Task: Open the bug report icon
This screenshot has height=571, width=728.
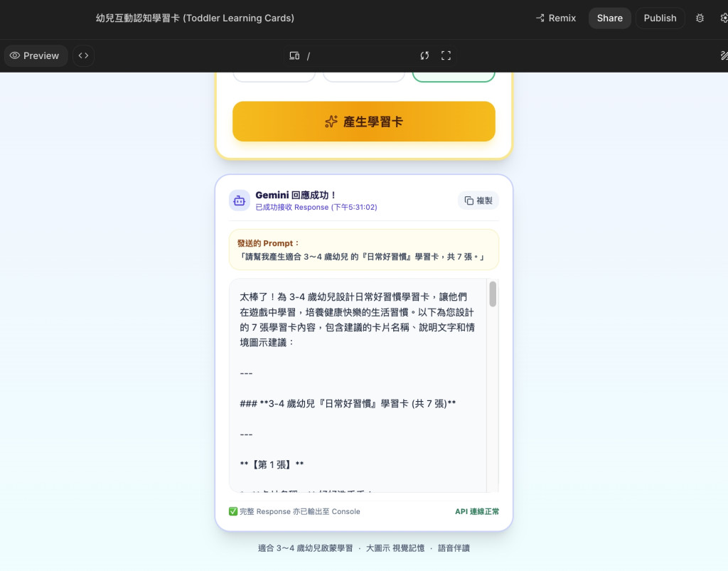Action: (700, 18)
